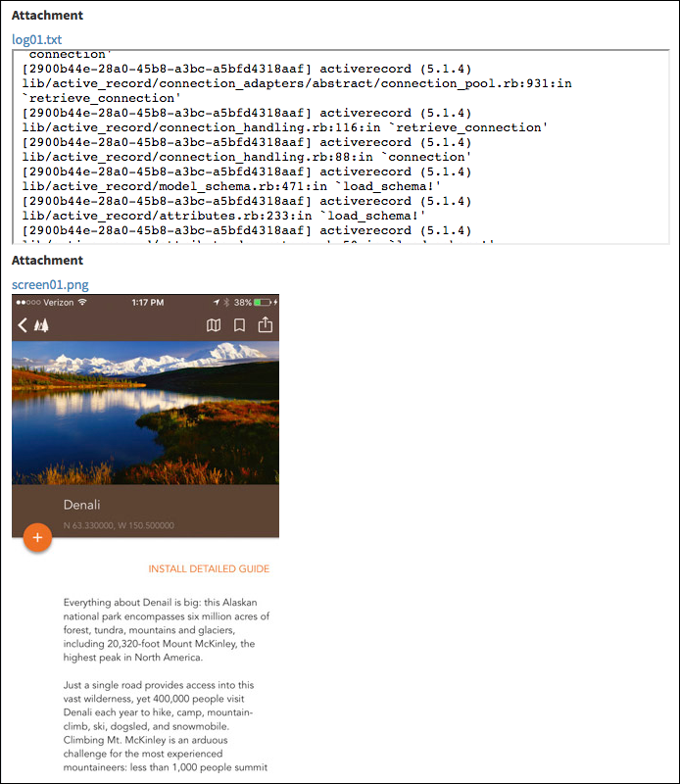Click the Denali title text

[81, 505]
